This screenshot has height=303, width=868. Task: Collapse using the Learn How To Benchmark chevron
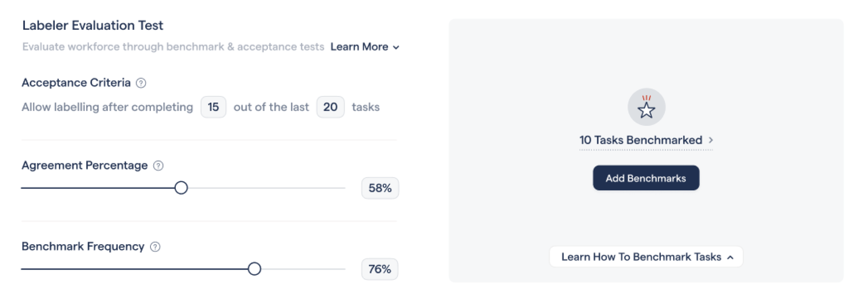pyautogui.click(x=730, y=257)
